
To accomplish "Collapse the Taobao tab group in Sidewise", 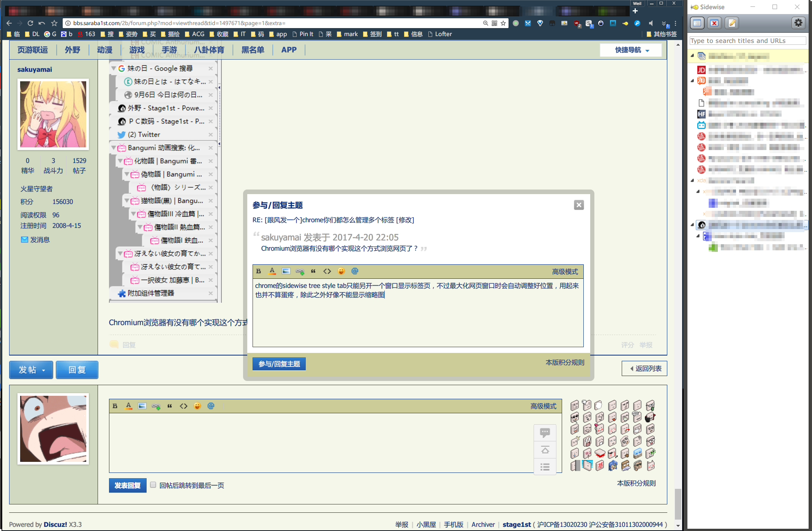I will (692, 81).
